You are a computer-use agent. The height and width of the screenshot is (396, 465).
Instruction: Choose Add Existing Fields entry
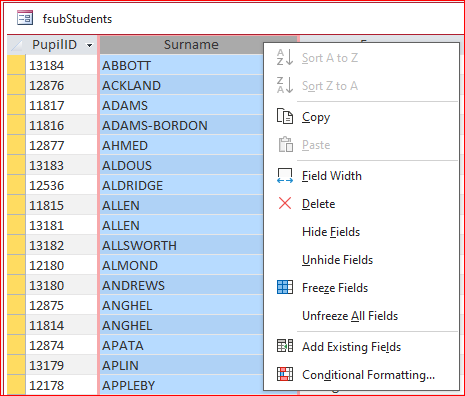click(x=361, y=347)
